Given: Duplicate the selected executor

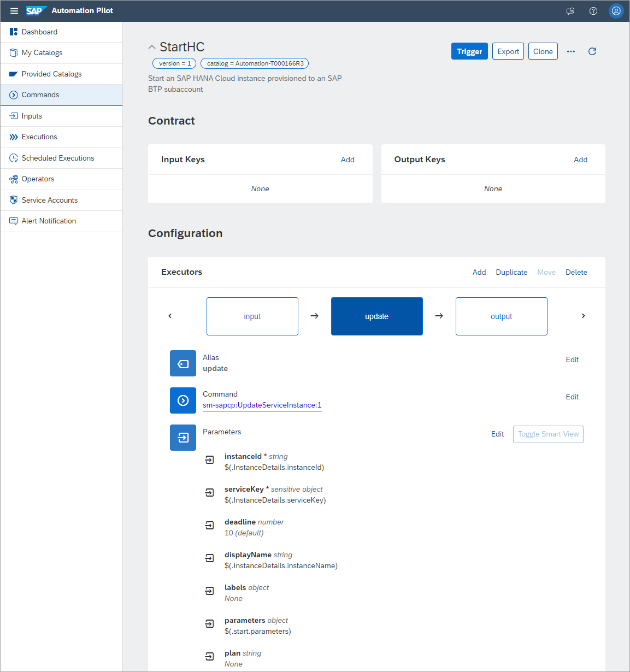Looking at the screenshot, I should click(511, 272).
